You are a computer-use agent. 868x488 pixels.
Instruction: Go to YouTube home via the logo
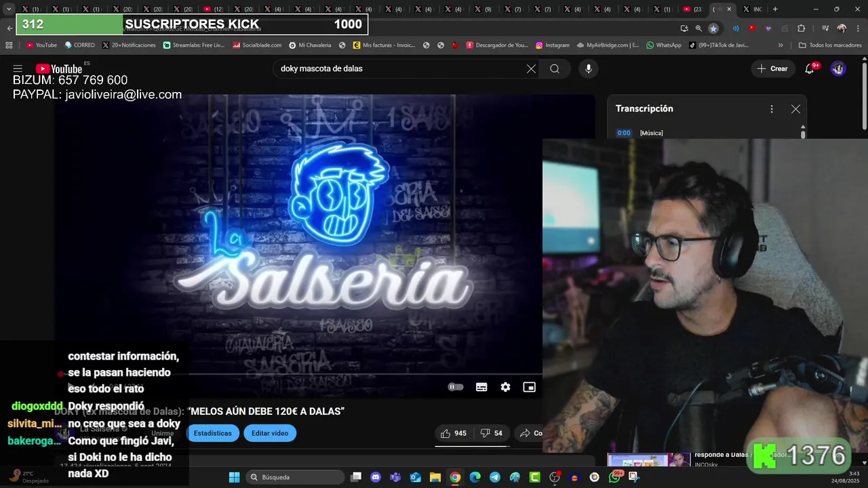tap(59, 68)
